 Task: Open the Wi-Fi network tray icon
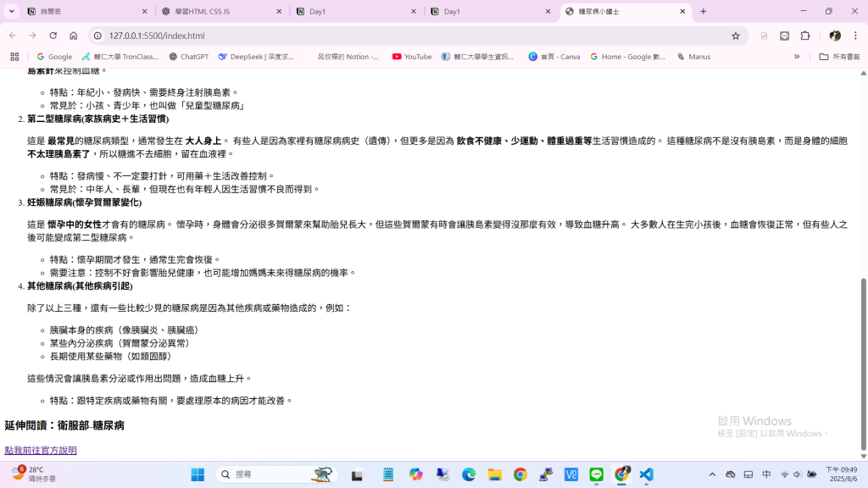coord(784,474)
